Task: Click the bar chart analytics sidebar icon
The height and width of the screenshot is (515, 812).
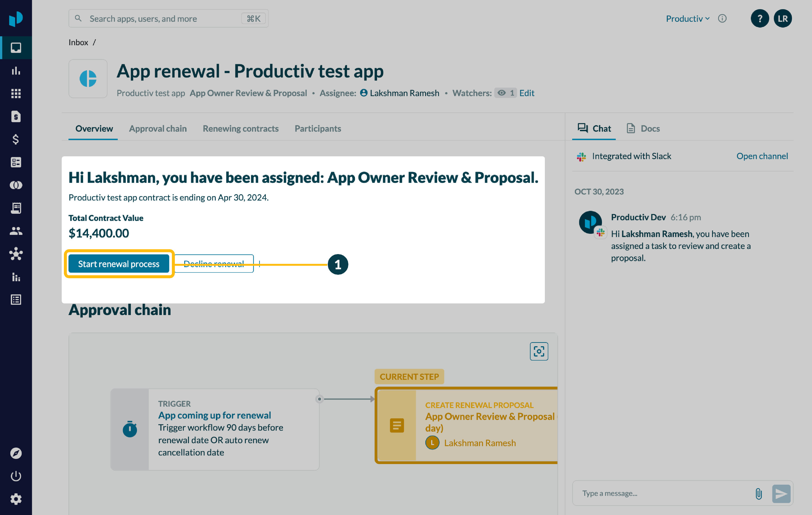Action: click(x=16, y=70)
